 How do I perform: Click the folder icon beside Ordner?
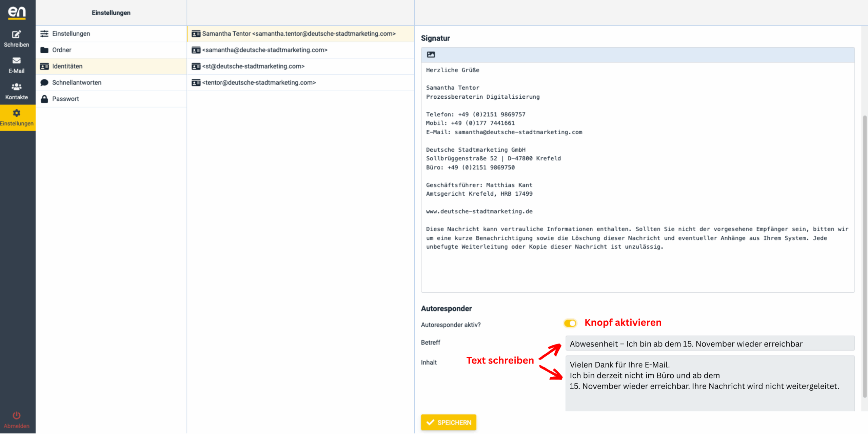[44, 50]
